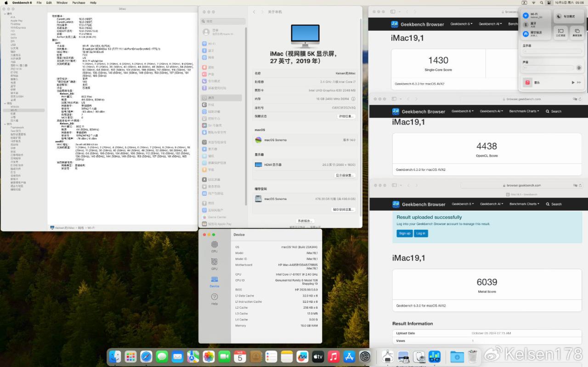Open Screen Time (屏幕使用时间) in System Settings sidebar

pos(222,88)
